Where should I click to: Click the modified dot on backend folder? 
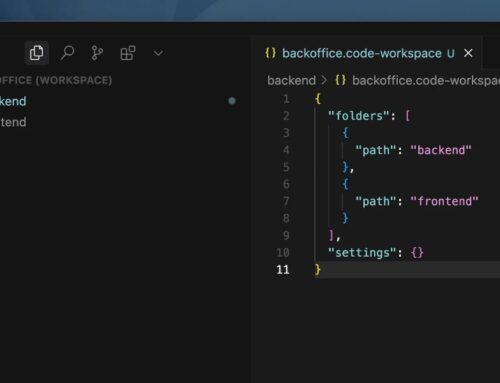[232, 101]
